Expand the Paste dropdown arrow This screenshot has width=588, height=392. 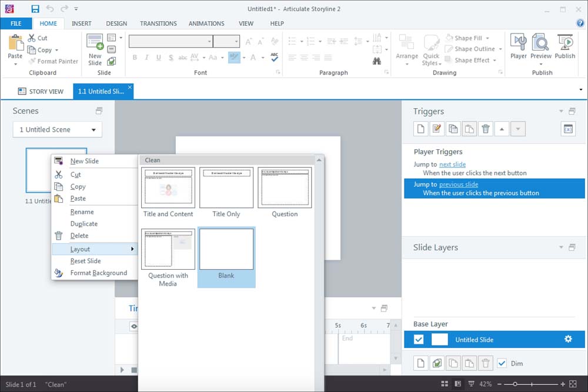click(15, 65)
